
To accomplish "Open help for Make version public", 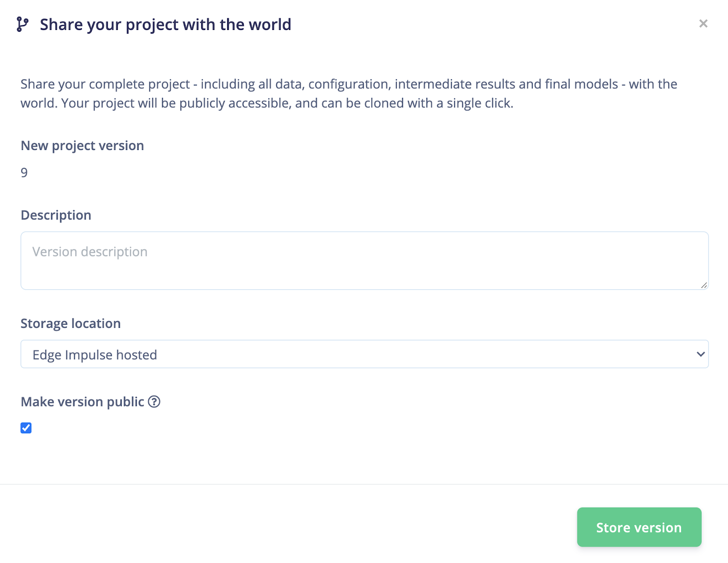I will click(154, 402).
